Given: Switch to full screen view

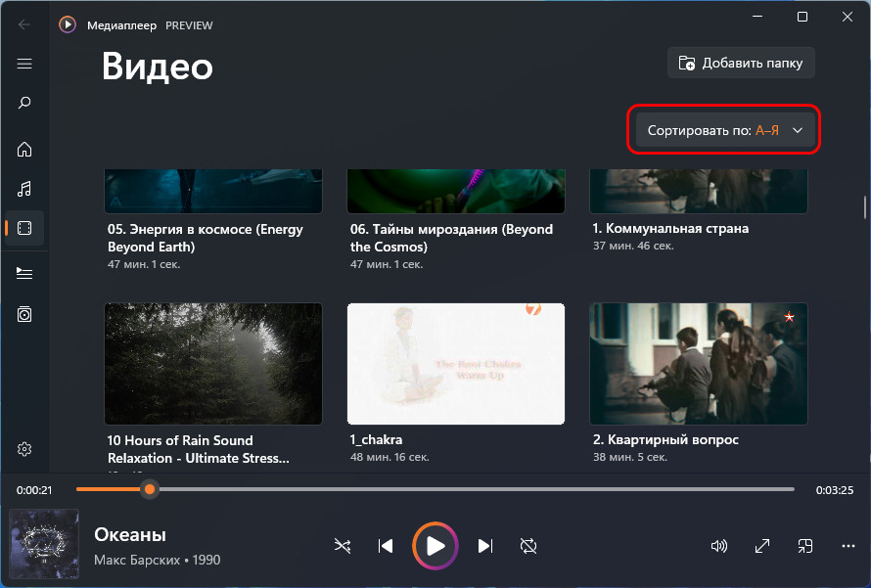Looking at the screenshot, I should [762, 546].
